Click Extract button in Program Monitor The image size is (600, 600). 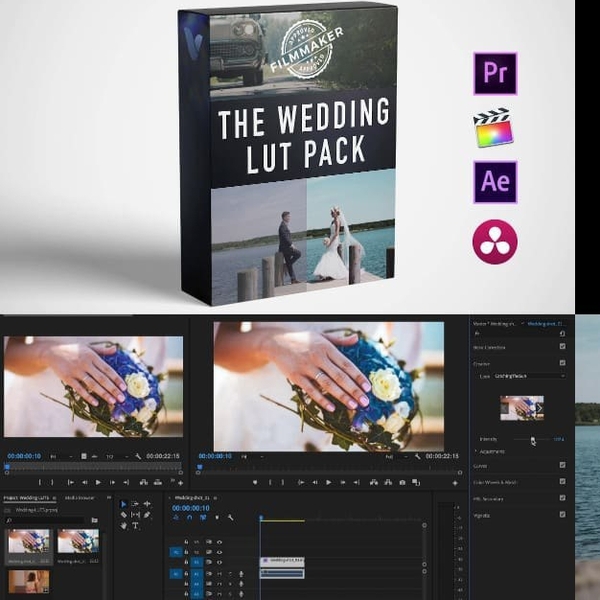tap(388, 483)
